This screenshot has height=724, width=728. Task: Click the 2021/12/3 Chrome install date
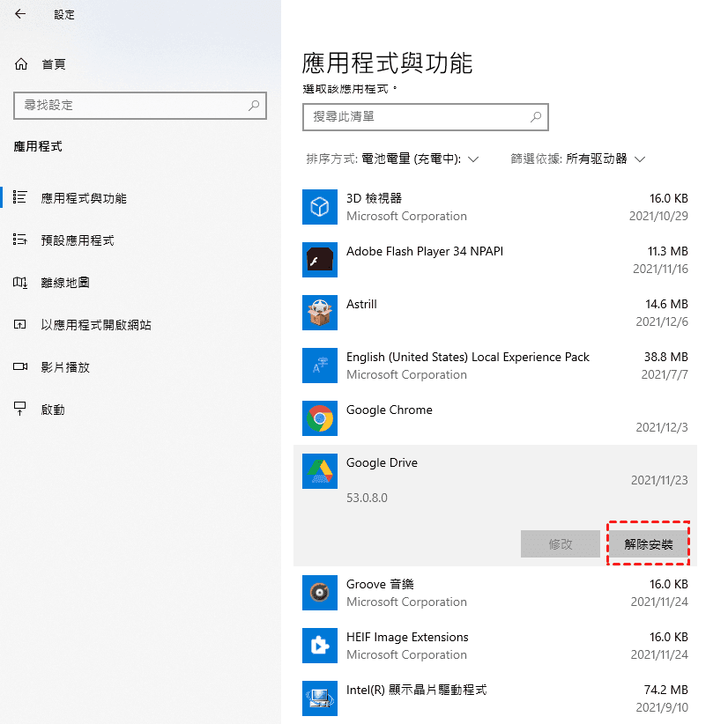pos(662,427)
